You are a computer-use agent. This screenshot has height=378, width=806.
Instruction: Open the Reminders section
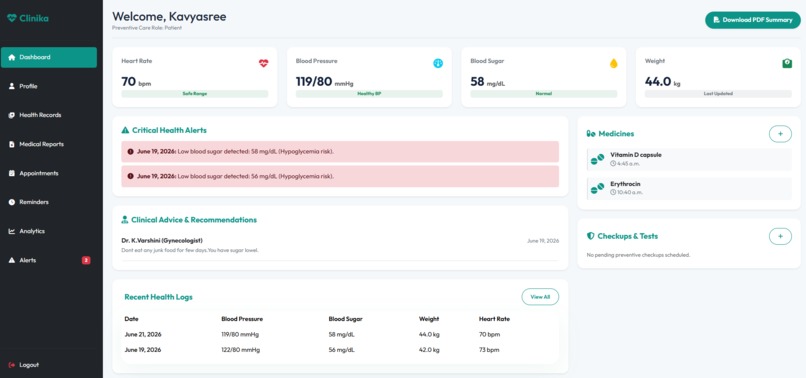click(x=49, y=202)
